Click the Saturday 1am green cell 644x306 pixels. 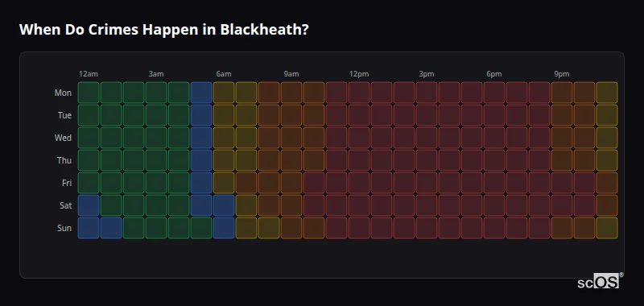pos(111,205)
